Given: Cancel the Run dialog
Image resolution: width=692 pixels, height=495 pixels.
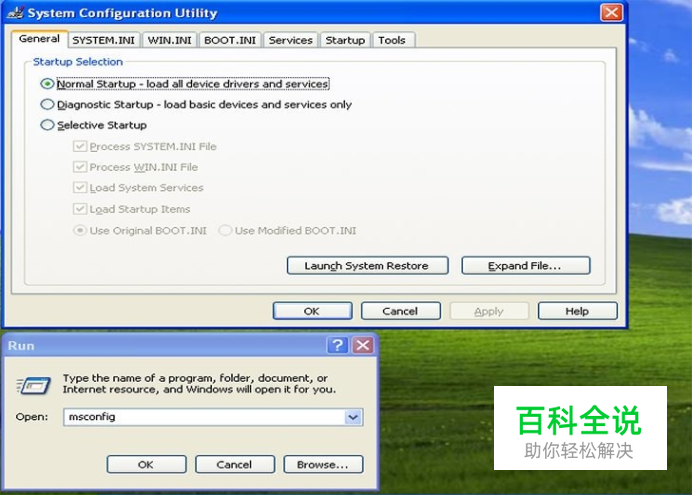Looking at the screenshot, I should pyautogui.click(x=235, y=465).
